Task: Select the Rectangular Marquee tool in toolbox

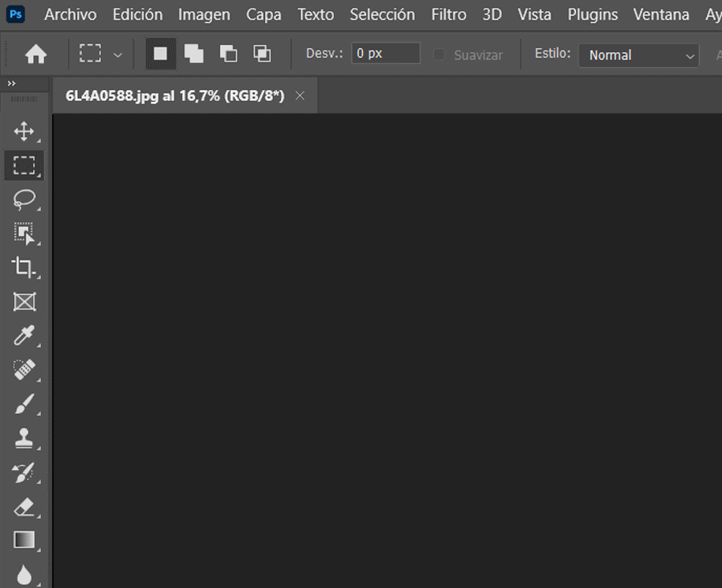Action: pos(24,165)
